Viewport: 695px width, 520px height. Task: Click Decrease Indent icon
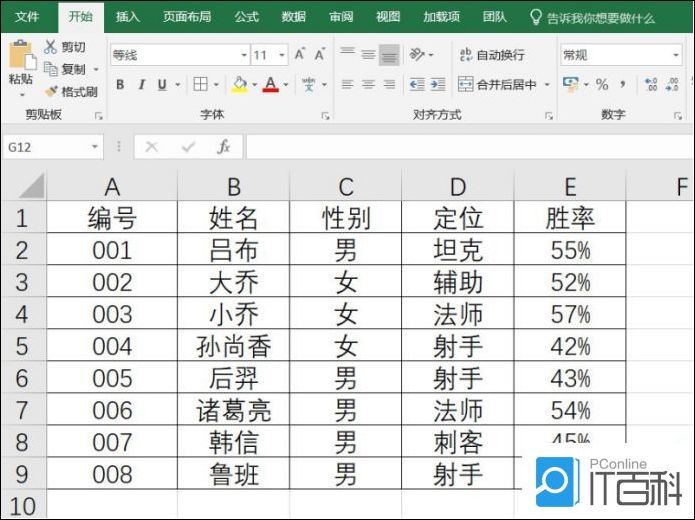417,84
